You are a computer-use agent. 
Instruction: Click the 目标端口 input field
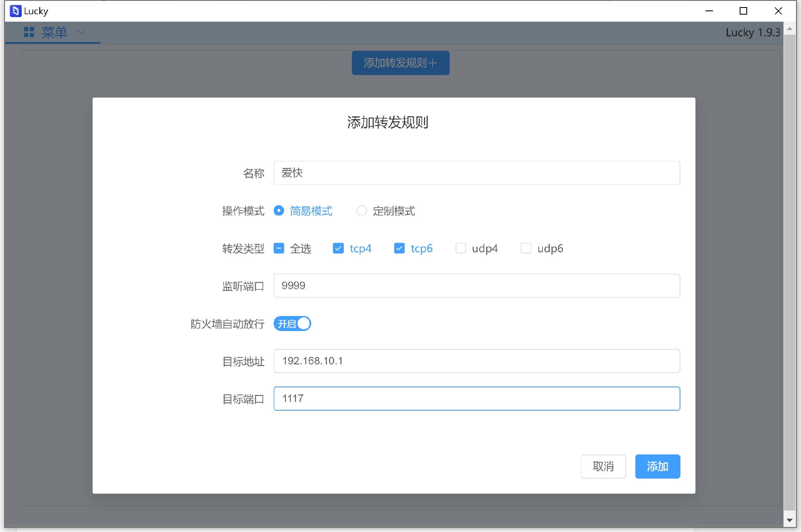pyautogui.click(x=476, y=399)
